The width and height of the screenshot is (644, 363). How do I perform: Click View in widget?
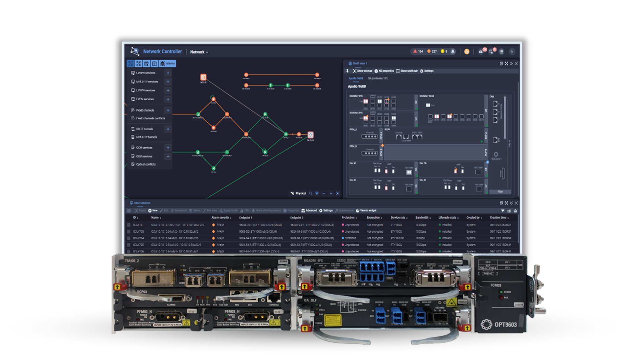click(x=366, y=211)
